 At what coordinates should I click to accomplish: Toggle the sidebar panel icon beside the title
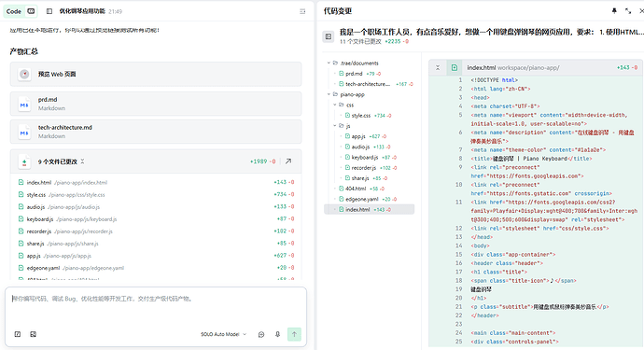tap(49, 11)
